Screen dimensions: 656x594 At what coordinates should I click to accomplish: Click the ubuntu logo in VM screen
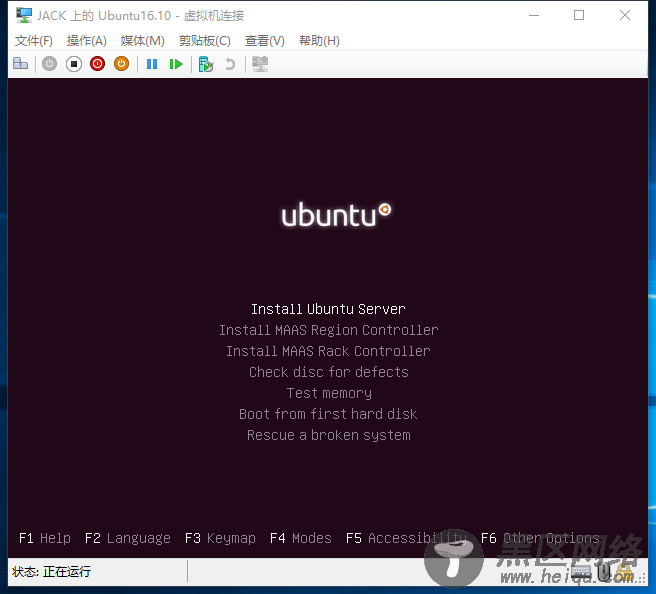coord(336,215)
